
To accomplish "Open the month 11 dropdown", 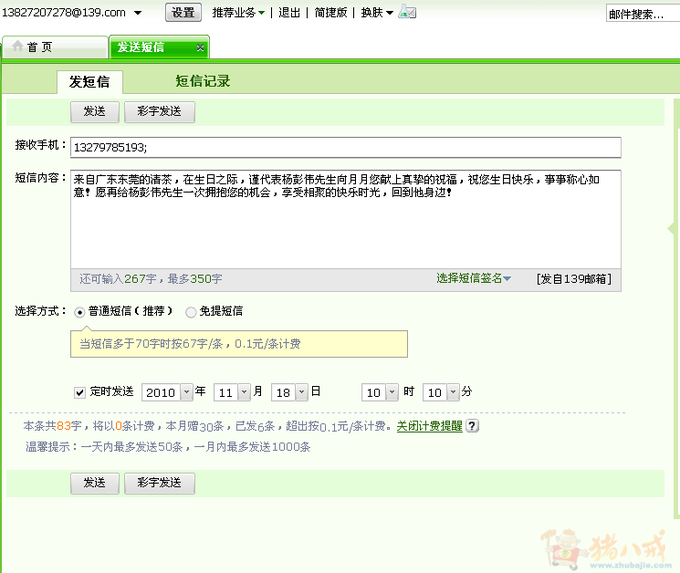I will coord(232,393).
